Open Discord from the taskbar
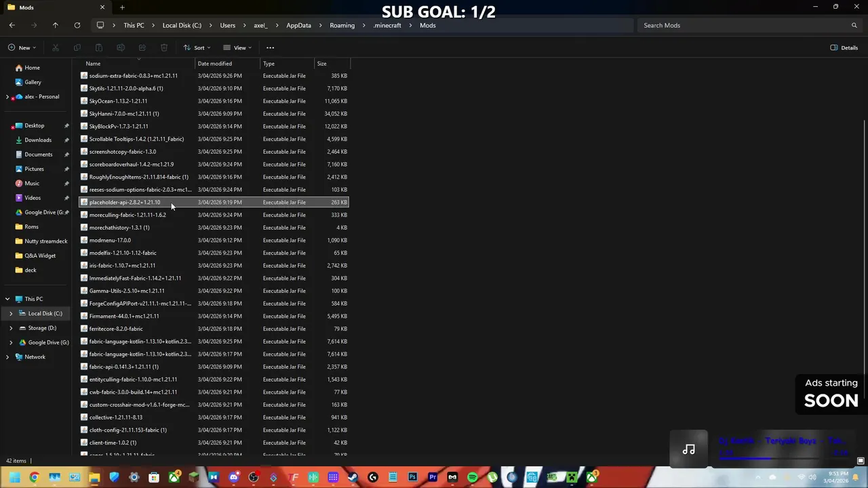The height and width of the screenshot is (488, 868). 234,478
